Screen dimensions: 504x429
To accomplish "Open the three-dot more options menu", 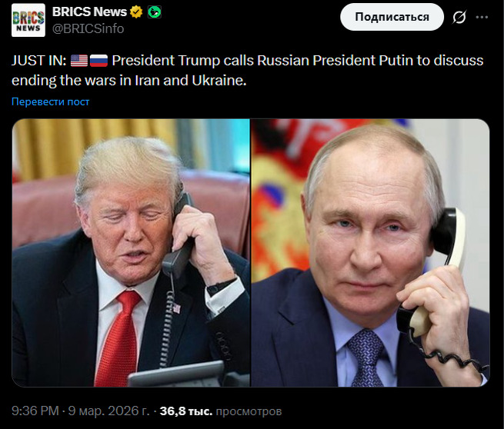I will pos(482,17).
